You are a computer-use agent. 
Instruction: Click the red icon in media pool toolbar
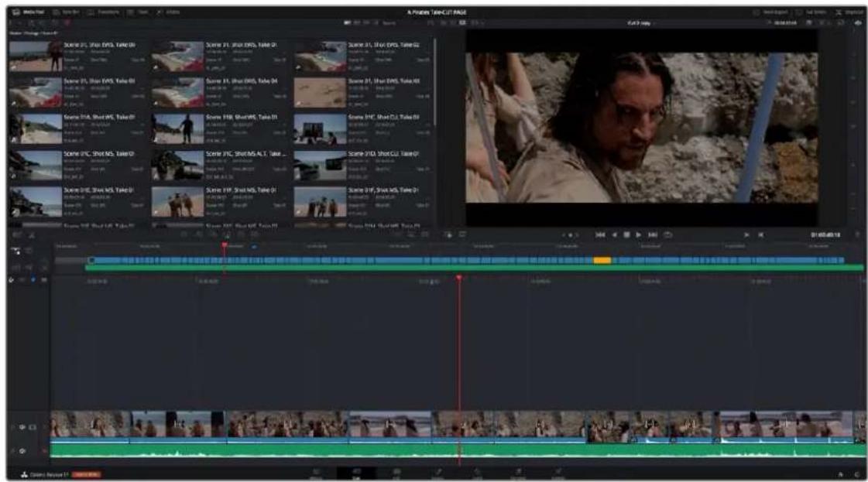click(x=67, y=22)
